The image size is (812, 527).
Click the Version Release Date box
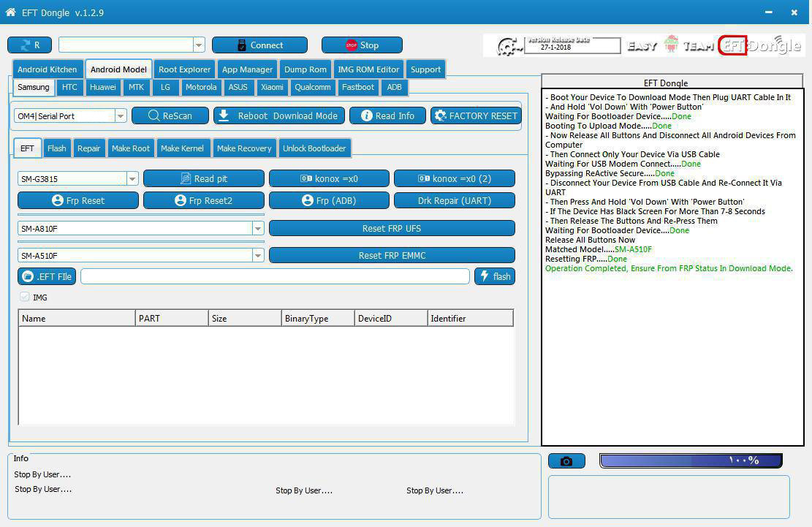pos(572,45)
